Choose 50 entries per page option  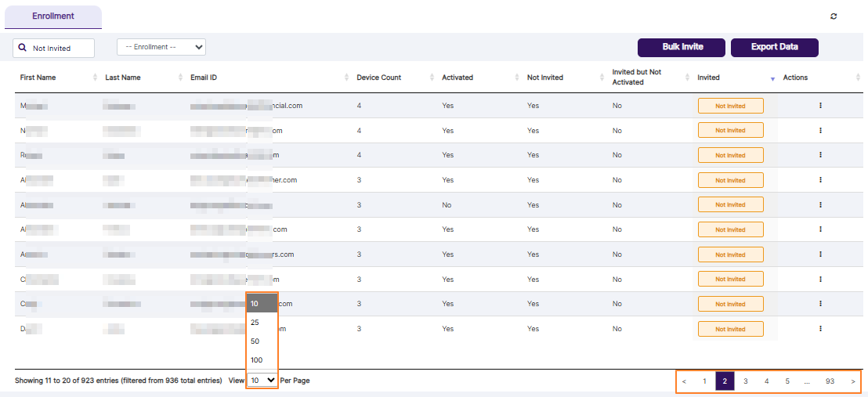point(262,341)
